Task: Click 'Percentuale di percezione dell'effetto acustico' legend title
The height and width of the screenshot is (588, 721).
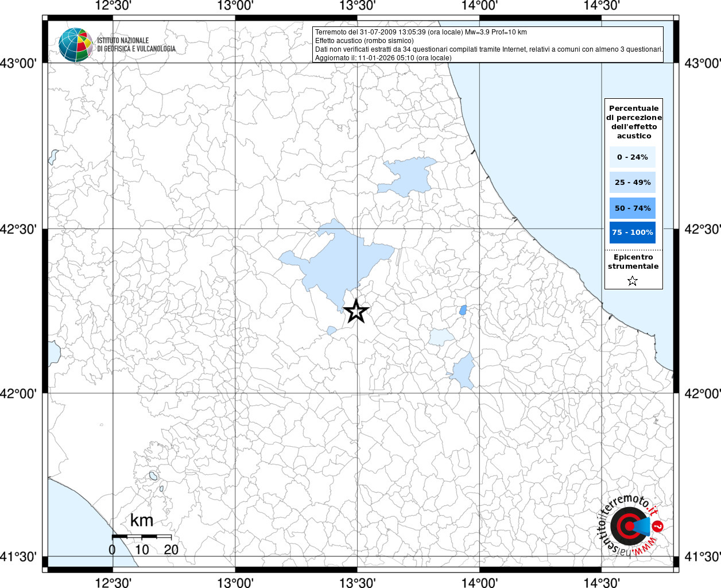Action: click(634, 122)
